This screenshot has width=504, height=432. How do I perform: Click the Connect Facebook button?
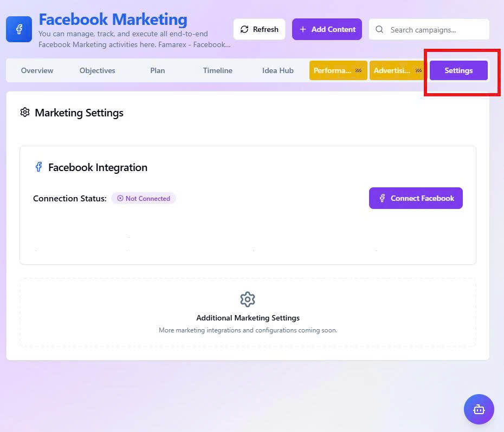(416, 198)
